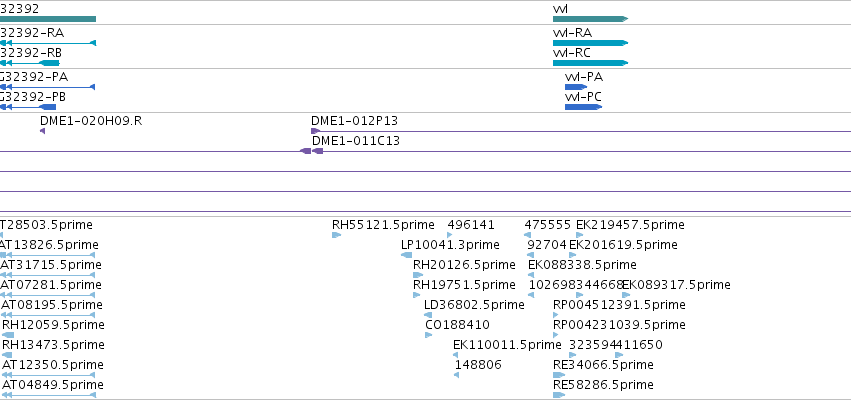Click the RH19751.5prime label
Screen dimensions: 851x400
coord(464,284)
